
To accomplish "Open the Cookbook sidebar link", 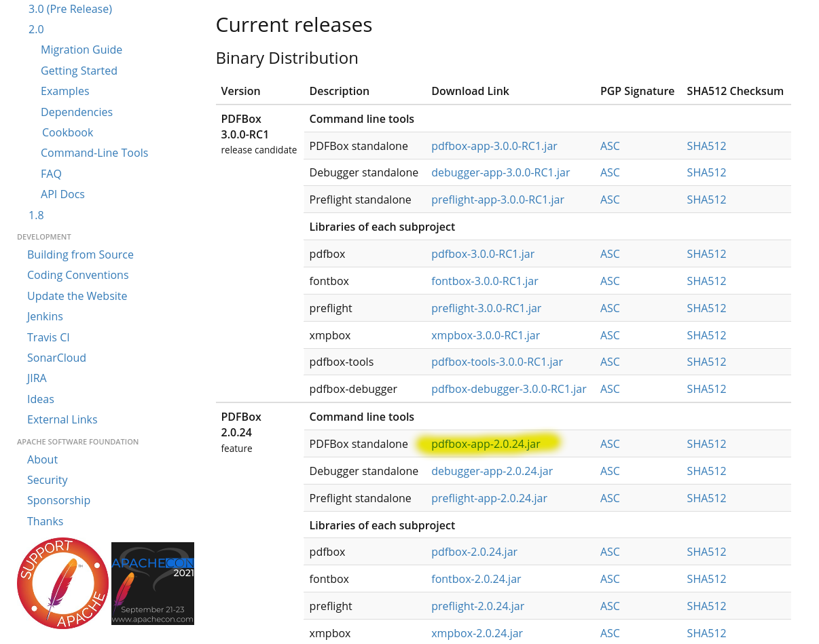I will (x=67, y=132).
